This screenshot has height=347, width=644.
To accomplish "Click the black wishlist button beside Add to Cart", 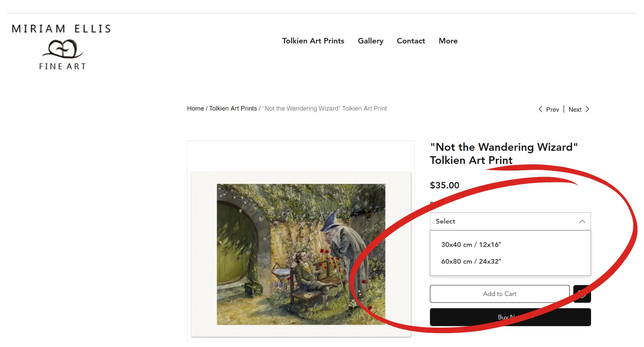I will pyautogui.click(x=582, y=294).
